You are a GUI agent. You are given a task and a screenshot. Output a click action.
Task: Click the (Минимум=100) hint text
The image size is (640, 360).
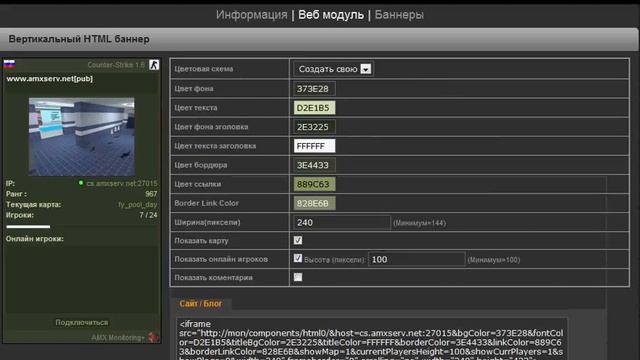(493, 260)
